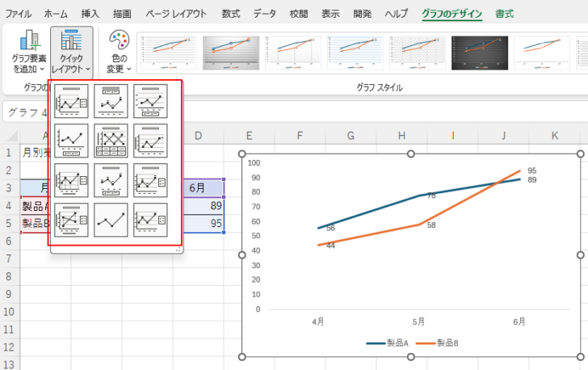The image size is (588, 370).
Task: Apply the gray gradient chart style thumbnail
Action: click(x=231, y=53)
